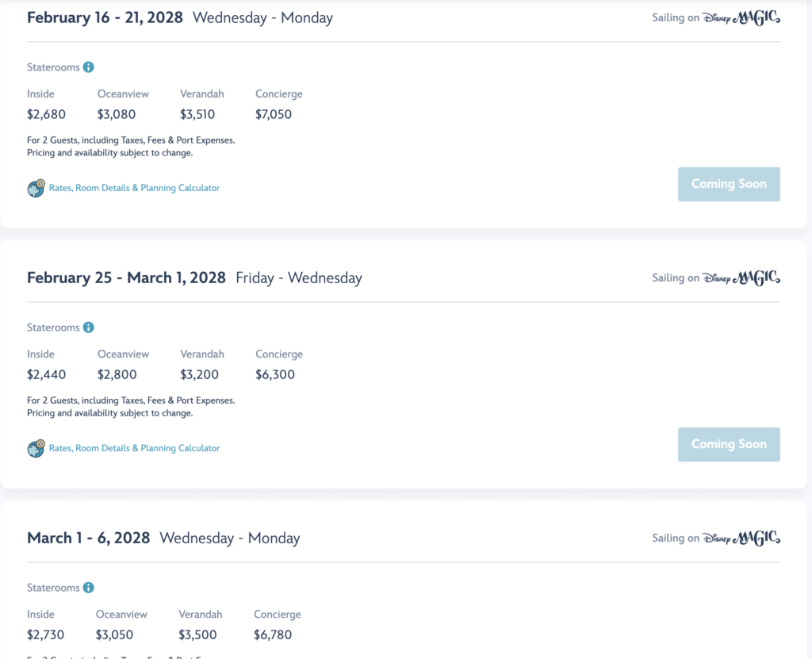Click Disney Magic logo on February 25 sailing
Screen dimensions: 812x659
(x=741, y=278)
